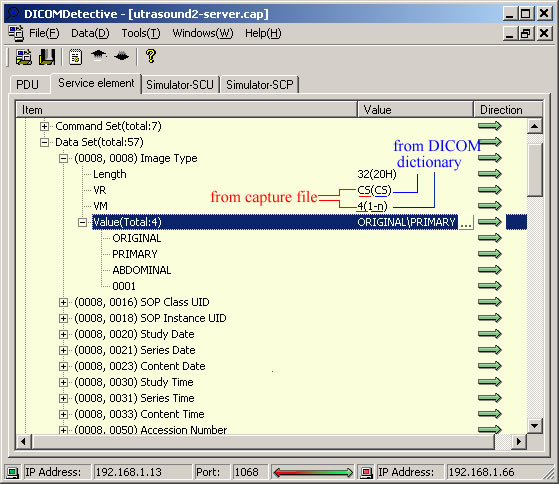Expand the Series Date node
559x484 pixels.
[63, 350]
